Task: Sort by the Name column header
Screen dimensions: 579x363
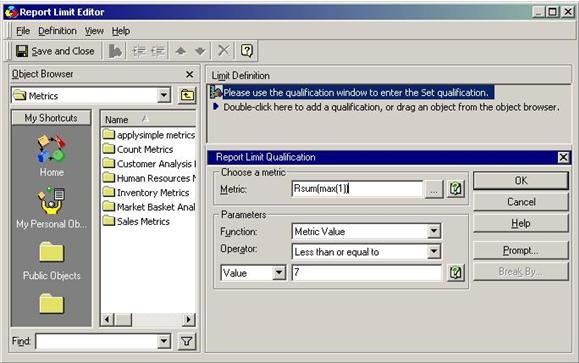Action: [148, 119]
